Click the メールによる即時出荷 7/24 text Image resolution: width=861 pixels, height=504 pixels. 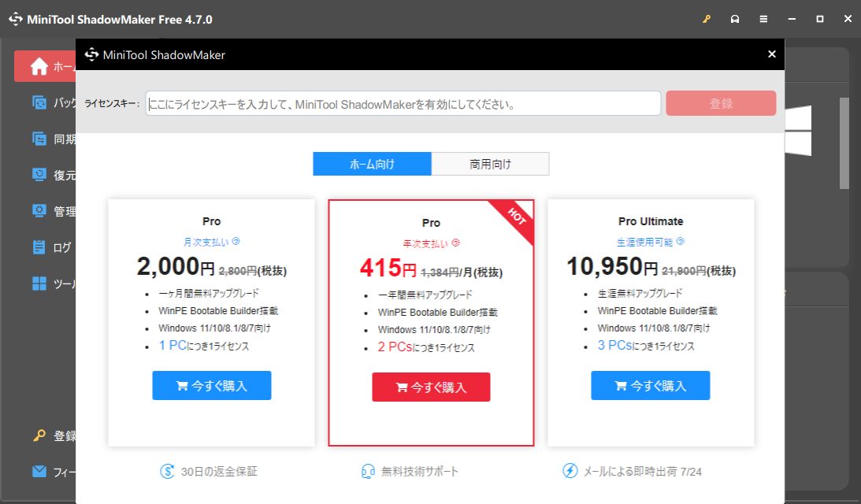643,472
